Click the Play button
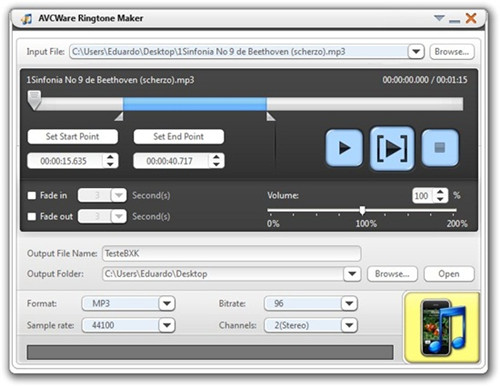 [x=344, y=148]
